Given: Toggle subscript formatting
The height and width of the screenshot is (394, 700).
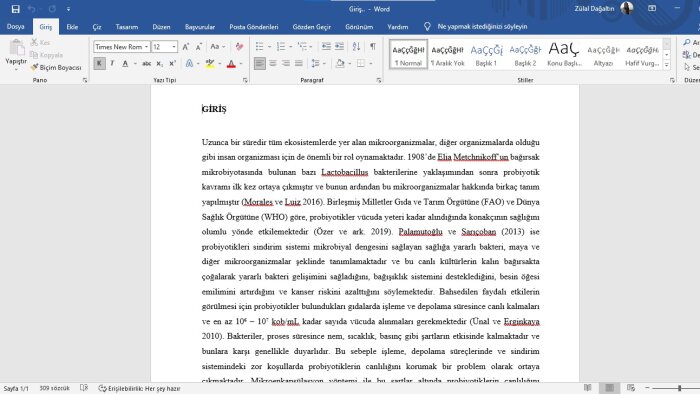Looking at the screenshot, I should point(159,63).
